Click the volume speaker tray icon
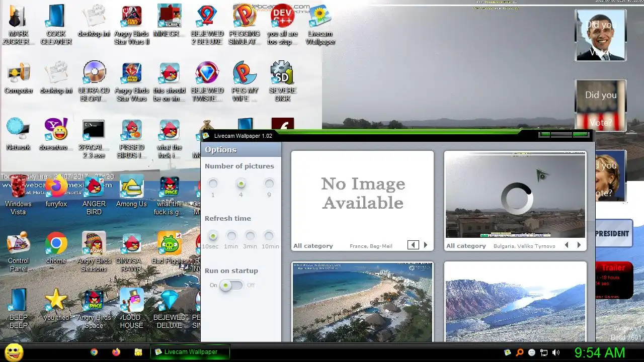Viewport: 644px width, 362px height. tap(555, 352)
